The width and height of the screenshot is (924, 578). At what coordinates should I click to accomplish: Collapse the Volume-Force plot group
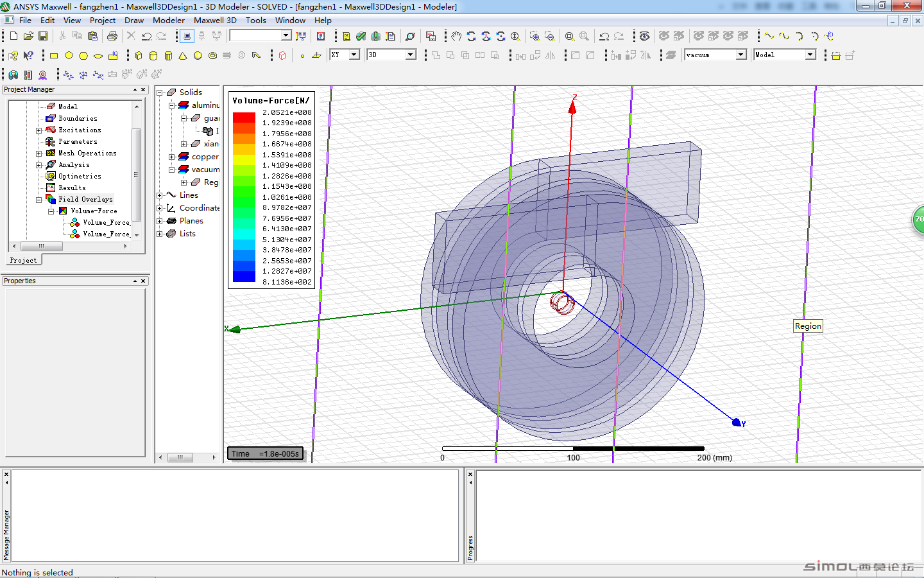(51, 211)
